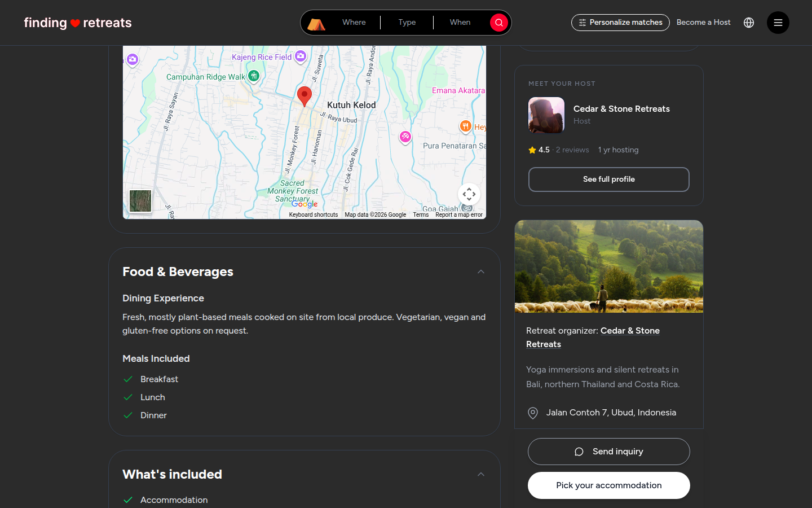The height and width of the screenshot is (508, 812).
Task: Click the red map location pin
Action: pos(304,97)
